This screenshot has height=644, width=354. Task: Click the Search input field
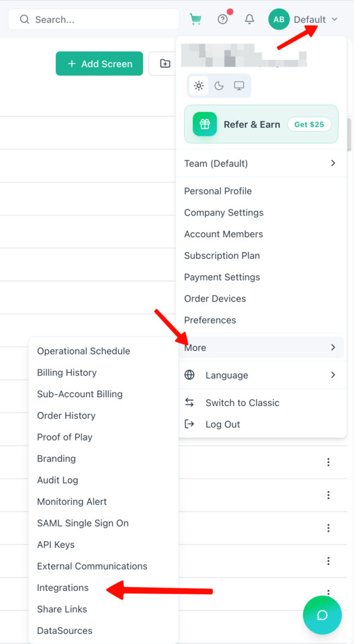[x=94, y=19]
